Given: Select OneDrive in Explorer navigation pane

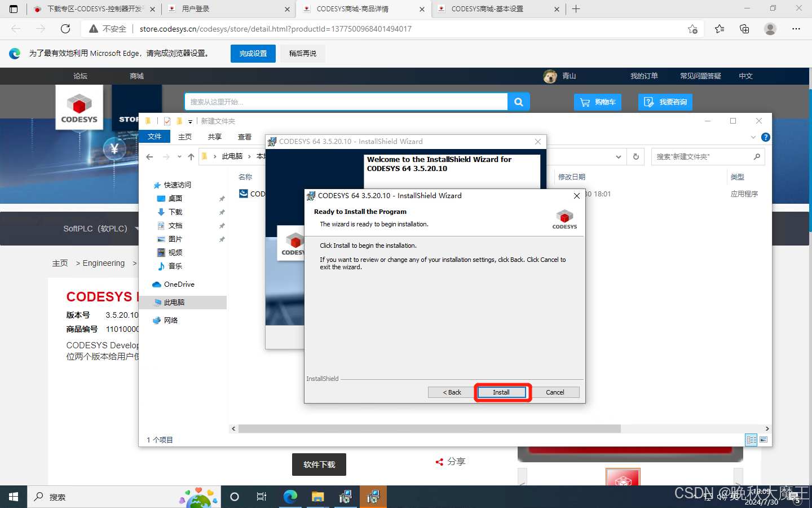Looking at the screenshot, I should coord(179,284).
